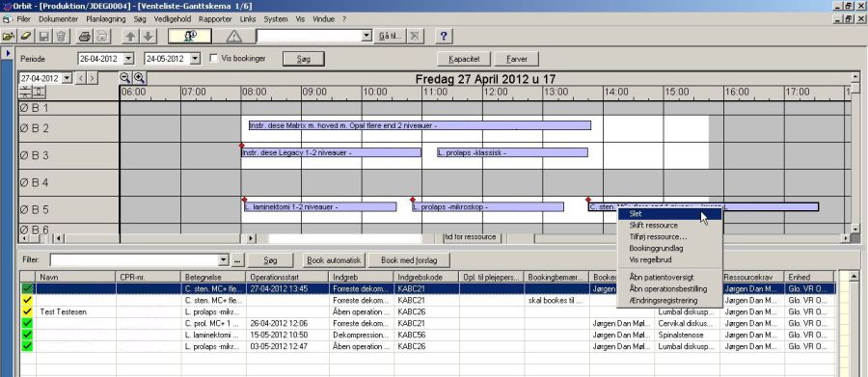Click the patient info highlighted toolbar icon
Screen dimensions: 868x377
190,37
